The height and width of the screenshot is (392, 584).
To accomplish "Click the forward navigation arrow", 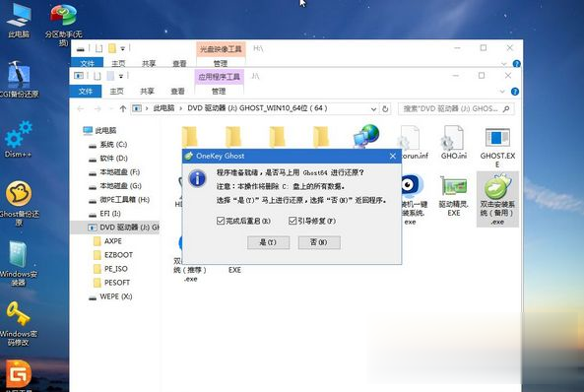I will click(97, 108).
